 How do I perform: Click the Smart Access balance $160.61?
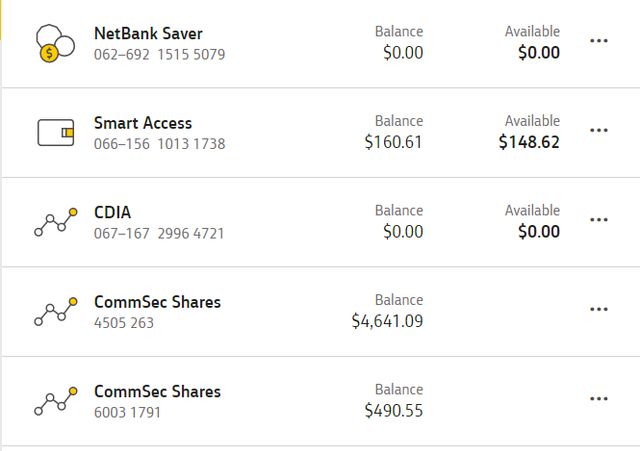(393, 142)
